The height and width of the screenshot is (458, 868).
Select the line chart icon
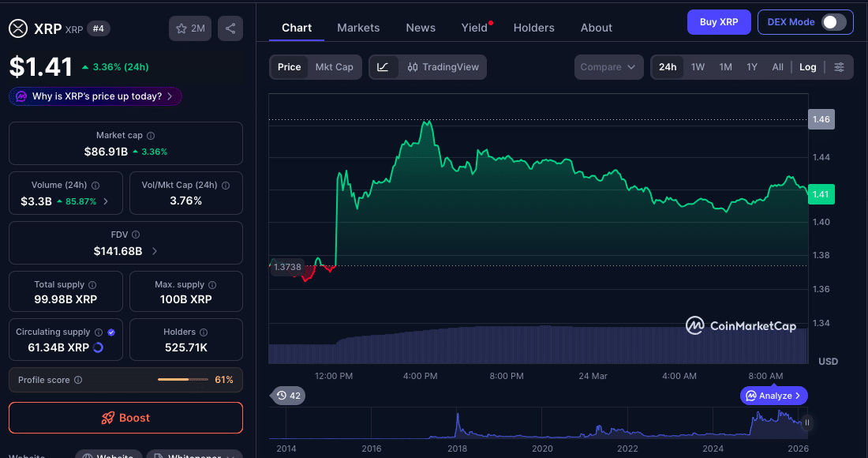tap(383, 67)
